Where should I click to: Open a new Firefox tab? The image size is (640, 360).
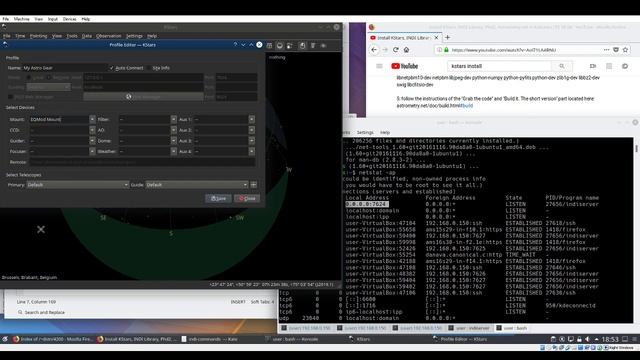tap(447, 38)
